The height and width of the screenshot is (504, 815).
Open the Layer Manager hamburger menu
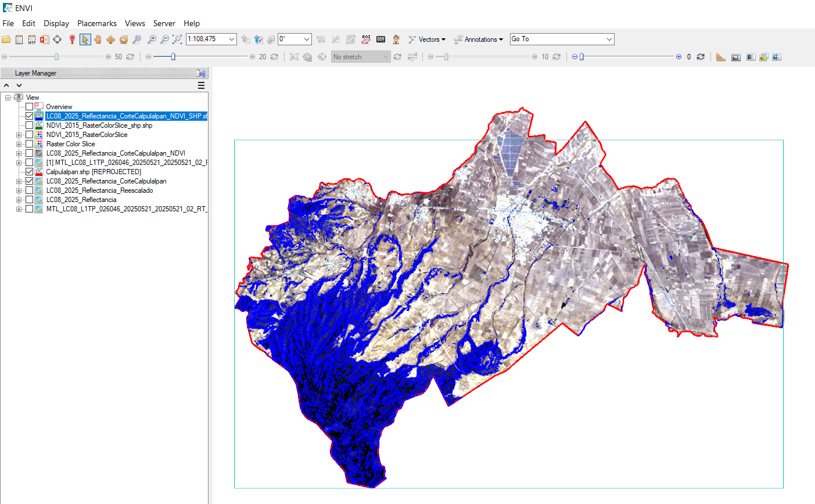click(201, 85)
